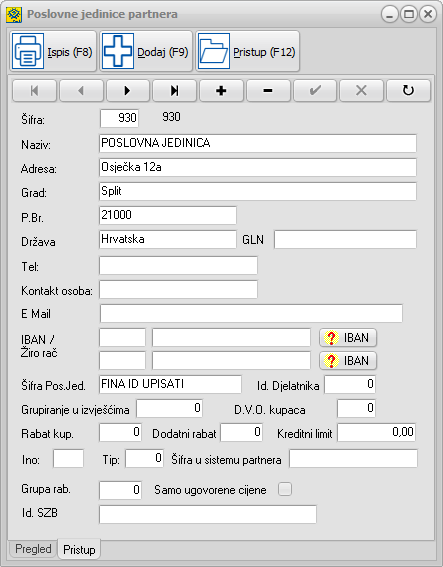Click the first IBAN check button
The width and height of the screenshot is (443, 567).
coord(348,338)
